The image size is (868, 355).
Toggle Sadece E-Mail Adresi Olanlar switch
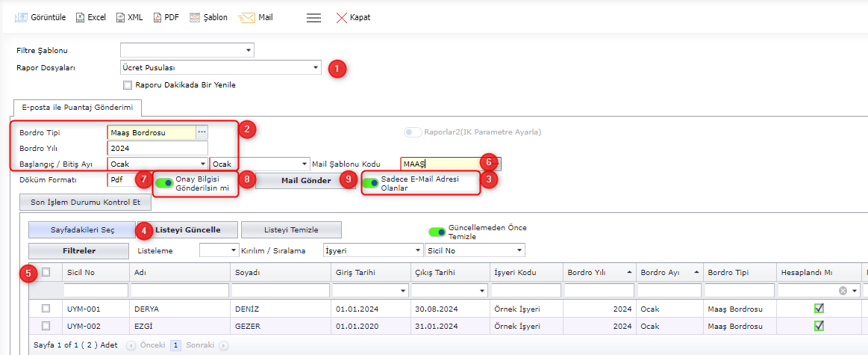click(370, 183)
